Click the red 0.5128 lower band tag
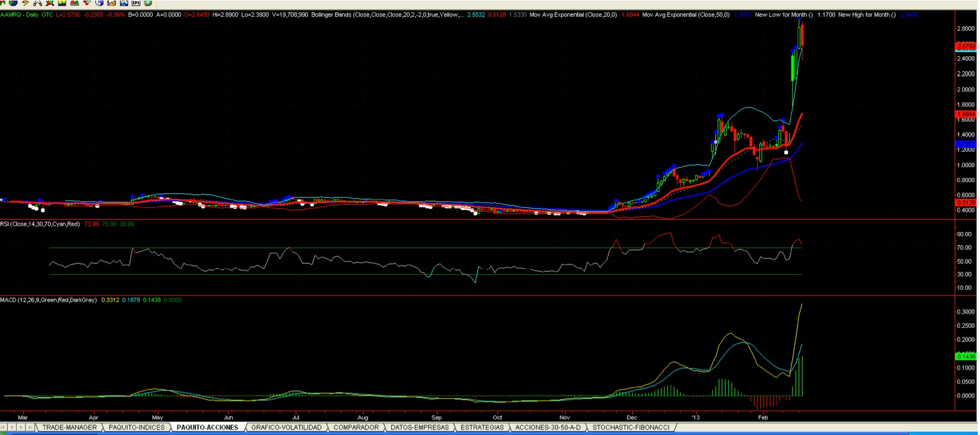 (x=966, y=202)
